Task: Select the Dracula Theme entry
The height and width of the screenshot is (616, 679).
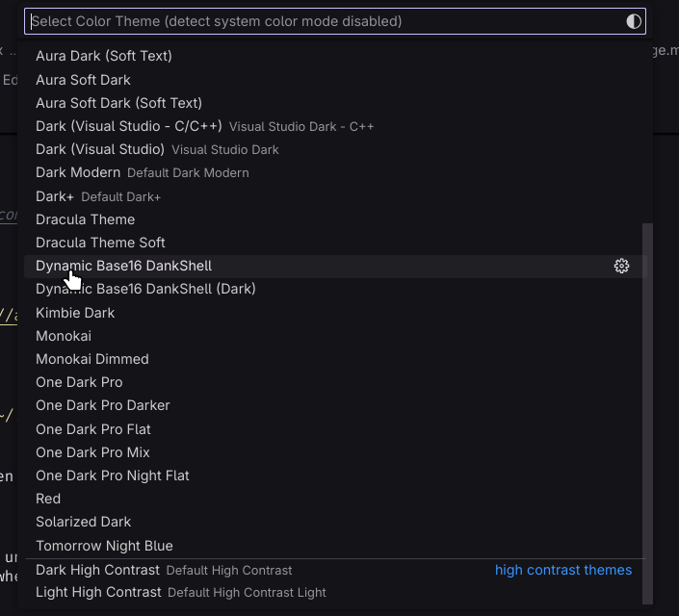Action: tap(85, 219)
